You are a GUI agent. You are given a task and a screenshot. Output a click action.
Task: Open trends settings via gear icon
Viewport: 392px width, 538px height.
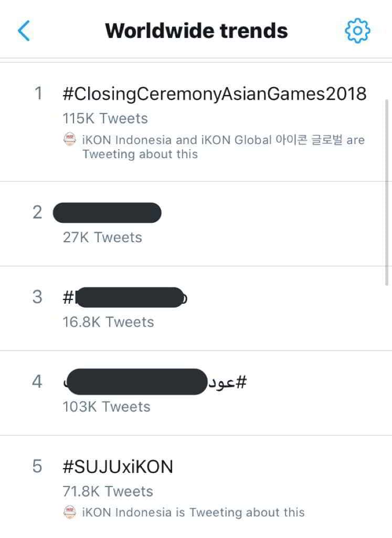(357, 31)
